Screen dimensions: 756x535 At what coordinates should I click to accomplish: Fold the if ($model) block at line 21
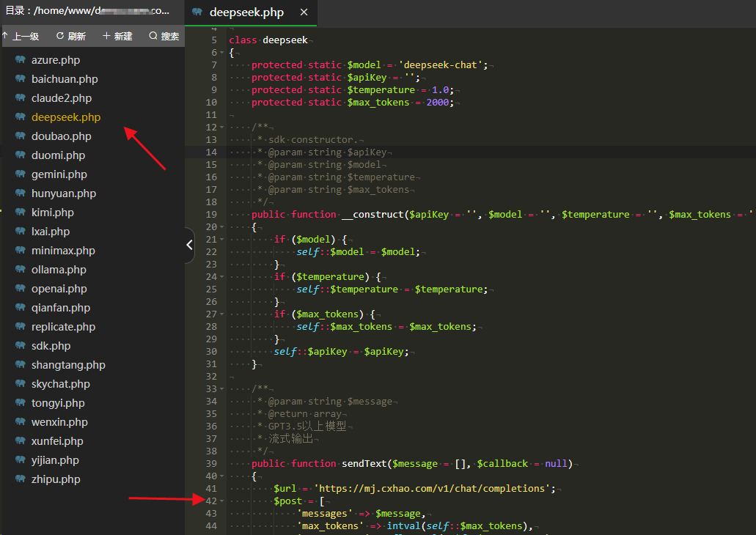coord(221,239)
